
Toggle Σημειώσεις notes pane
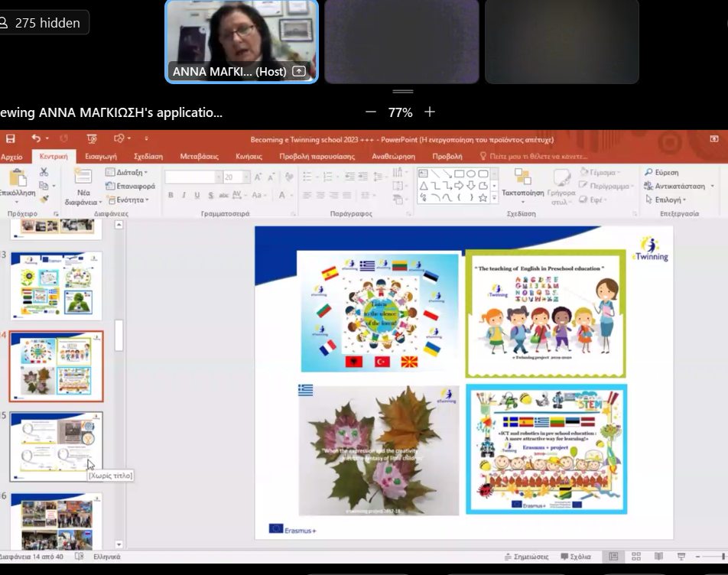tap(528, 557)
